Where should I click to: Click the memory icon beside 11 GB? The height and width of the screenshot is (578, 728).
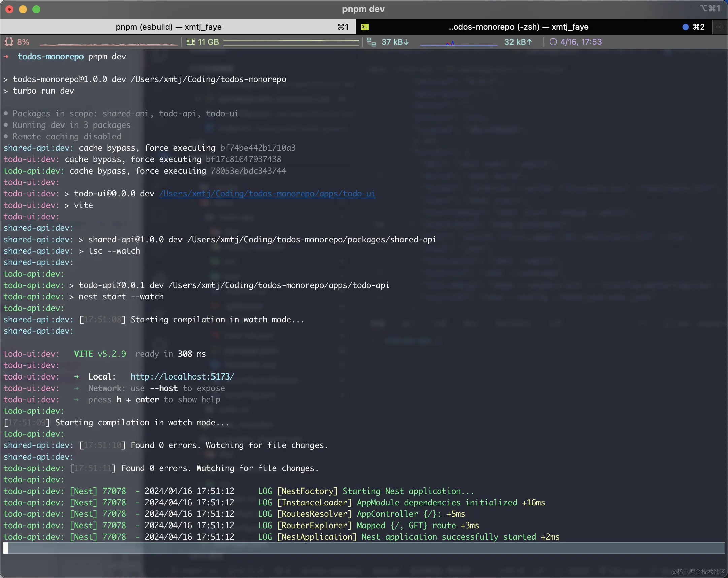tap(191, 42)
